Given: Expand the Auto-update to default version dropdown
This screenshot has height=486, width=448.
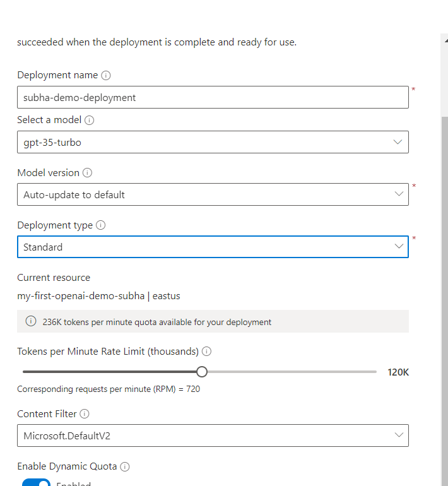Looking at the screenshot, I should click(x=213, y=194).
